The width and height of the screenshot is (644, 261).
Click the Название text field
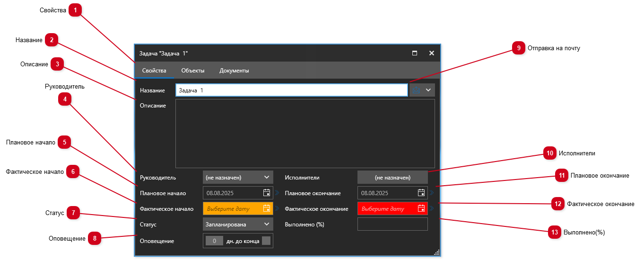[291, 90]
